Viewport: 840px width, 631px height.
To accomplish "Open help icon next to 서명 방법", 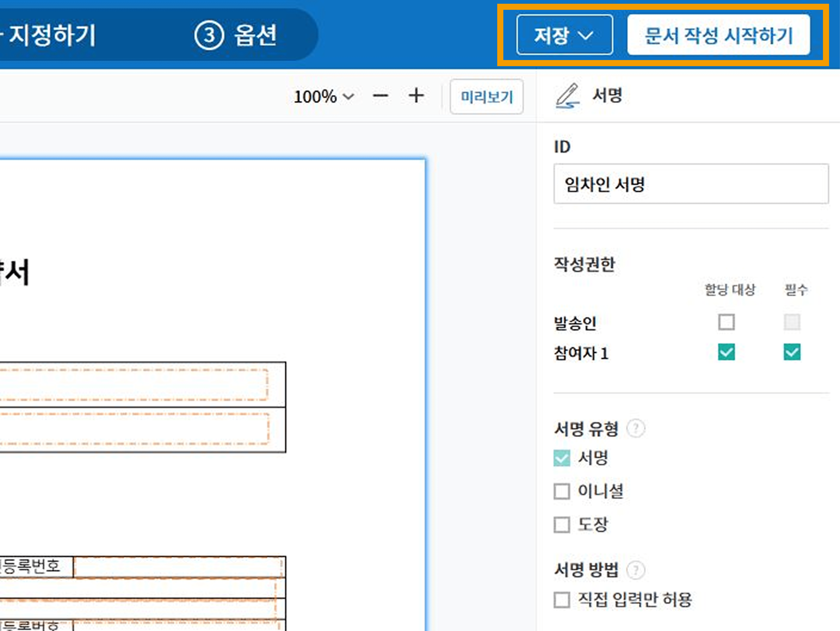I will [636, 570].
